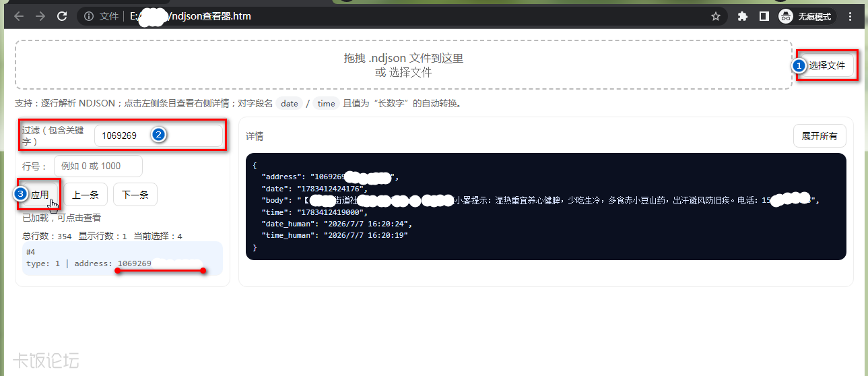Click the 'date' field tag in help text
Screen dimensions: 868x376
290,103
